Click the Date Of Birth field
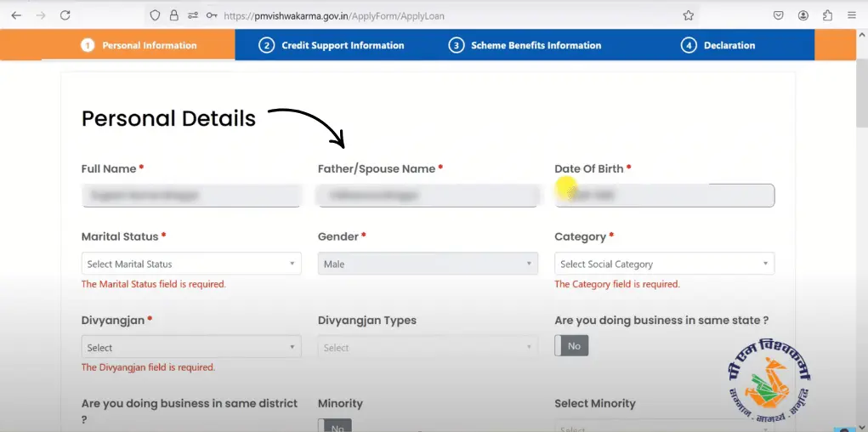Viewport: 868px width, 432px height. pyautogui.click(x=664, y=196)
